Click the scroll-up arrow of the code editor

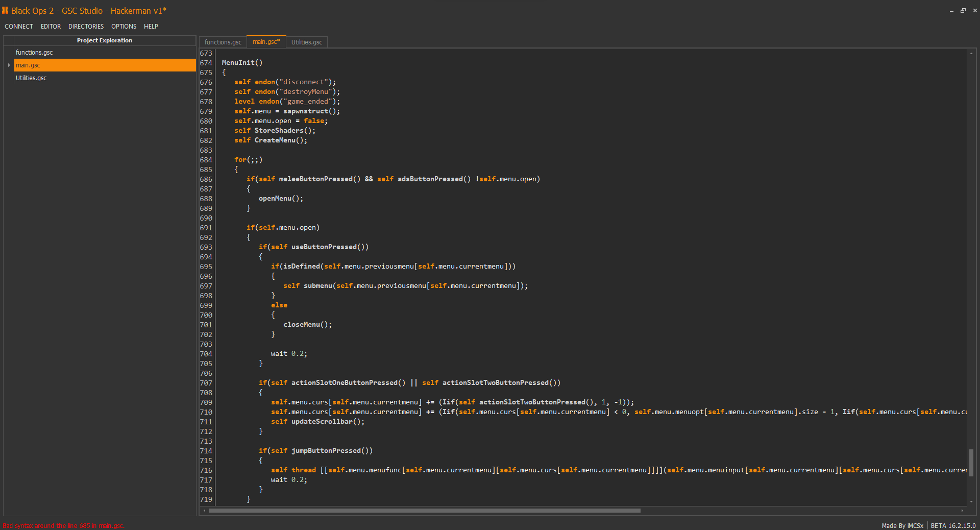tap(971, 53)
